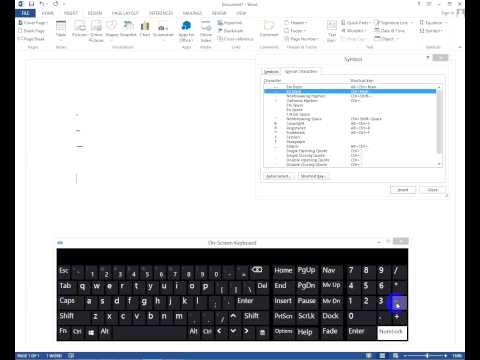This screenshot has width=480, height=360.
Task: Select the Special Characters tab
Action: click(301, 72)
